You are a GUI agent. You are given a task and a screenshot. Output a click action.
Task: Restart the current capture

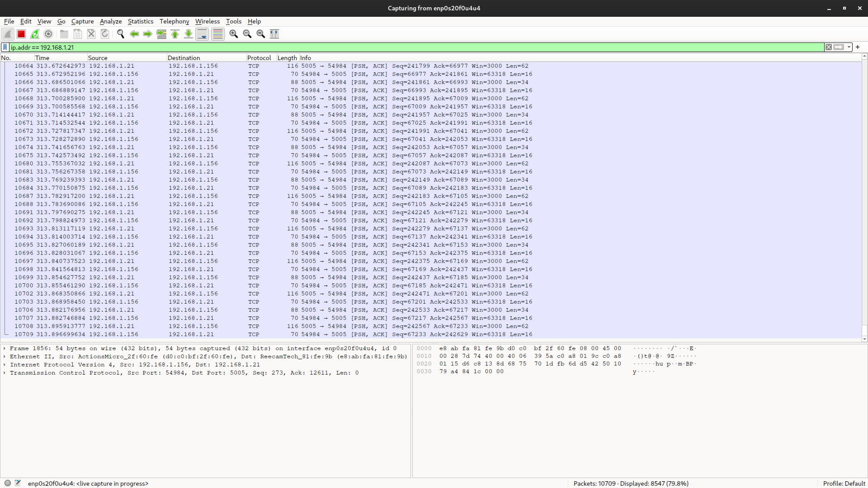click(34, 34)
